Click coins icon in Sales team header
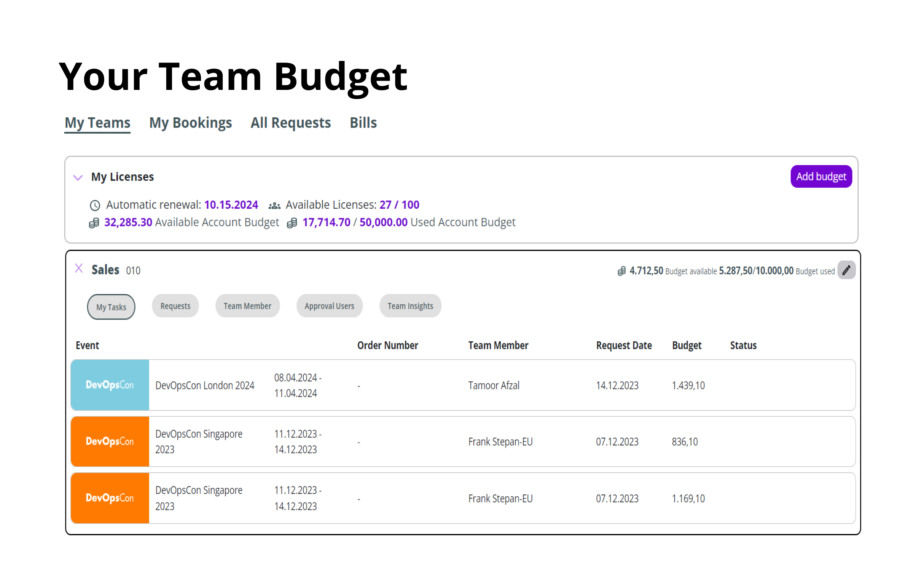The image size is (924, 574). [621, 271]
